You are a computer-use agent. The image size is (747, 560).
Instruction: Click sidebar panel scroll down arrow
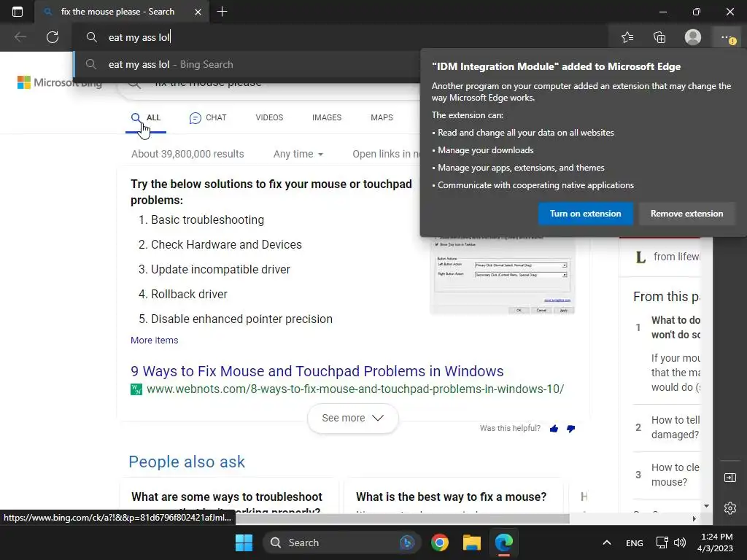tap(706, 506)
